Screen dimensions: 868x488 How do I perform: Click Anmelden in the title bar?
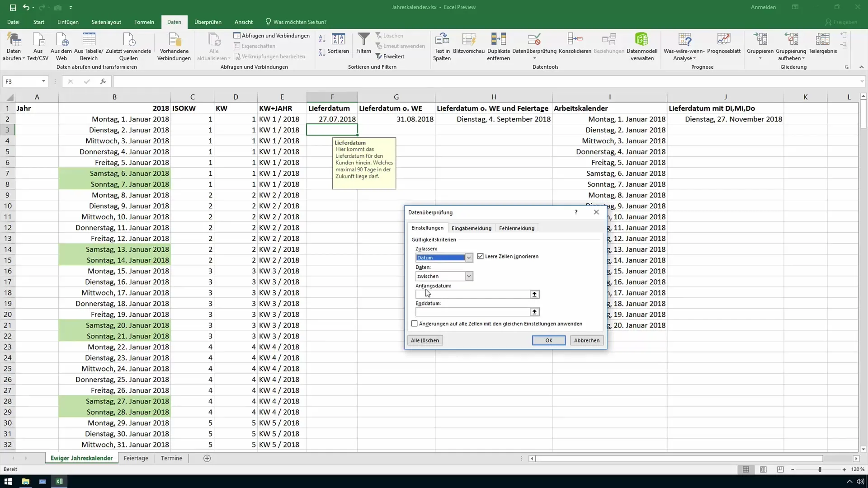point(763,7)
